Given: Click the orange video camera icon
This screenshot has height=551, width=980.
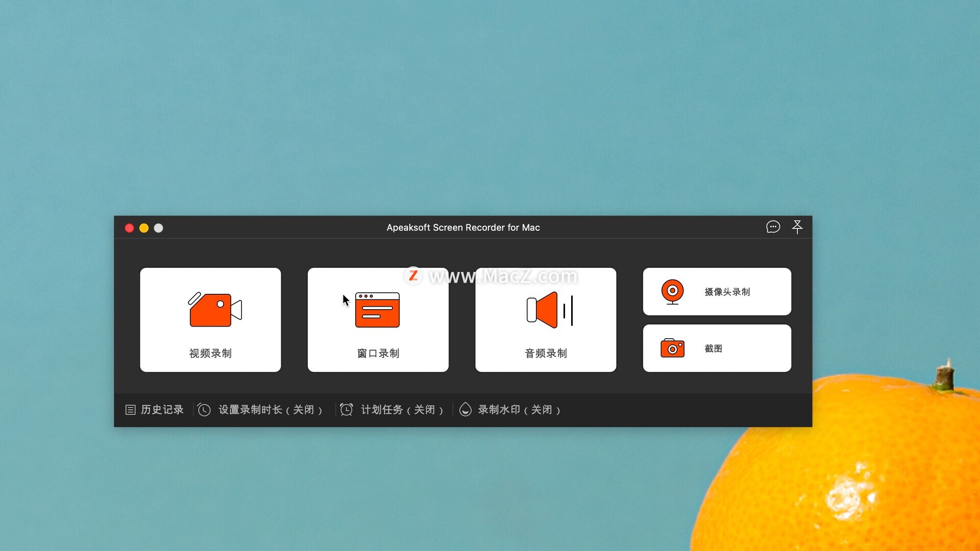Looking at the screenshot, I should pos(215,310).
